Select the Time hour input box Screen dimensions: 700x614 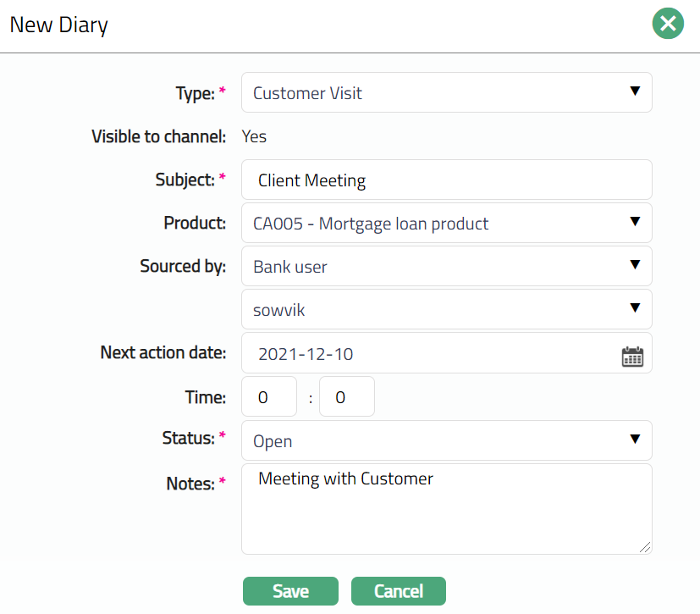(x=269, y=397)
